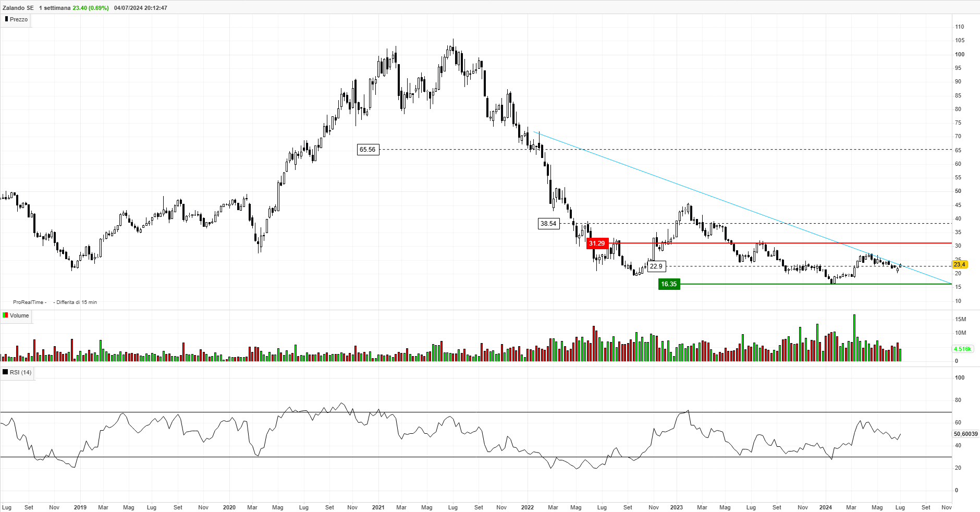
Task: Select the 38.54 price level label
Action: point(548,224)
